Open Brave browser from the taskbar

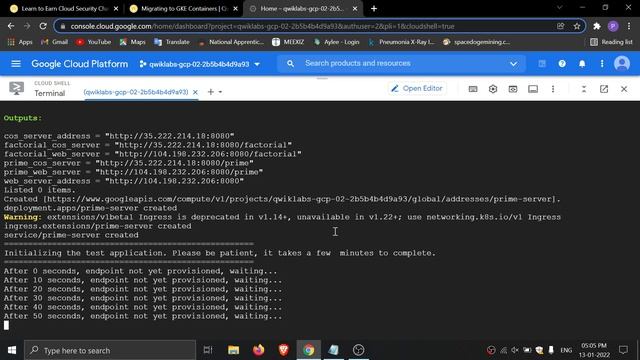pyautogui.click(x=284, y=350)
